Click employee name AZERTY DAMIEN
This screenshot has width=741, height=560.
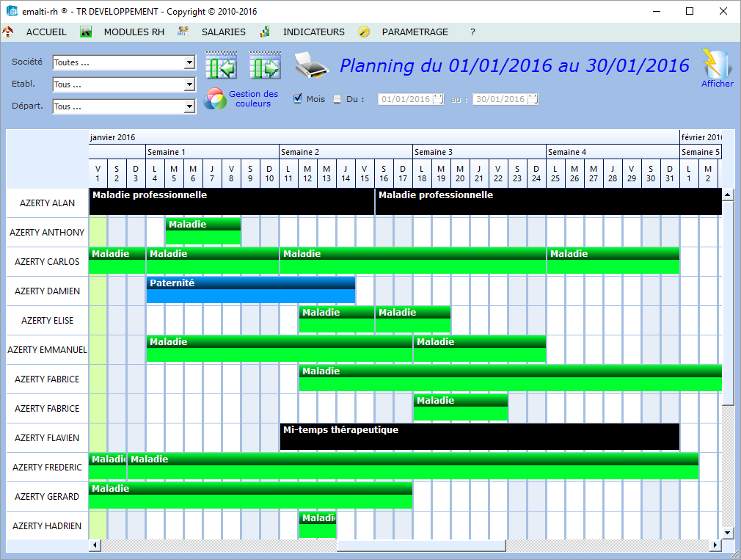click(47, 291)
